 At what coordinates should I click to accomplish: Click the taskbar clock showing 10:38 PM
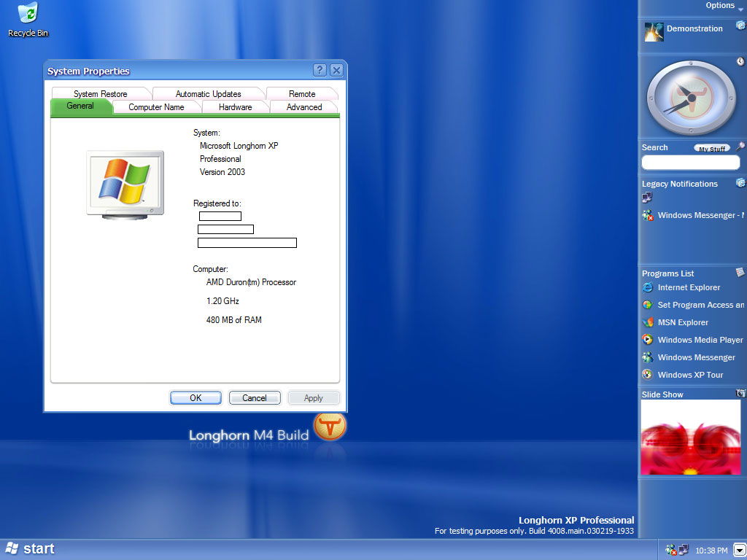(x=711, y=551)
